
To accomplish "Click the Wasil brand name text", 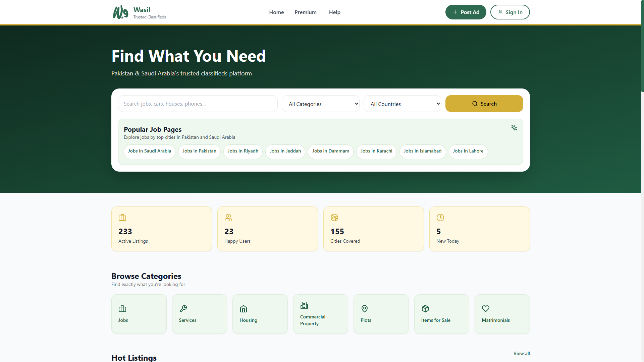I will pyautogui.click(x=142, y=10).
